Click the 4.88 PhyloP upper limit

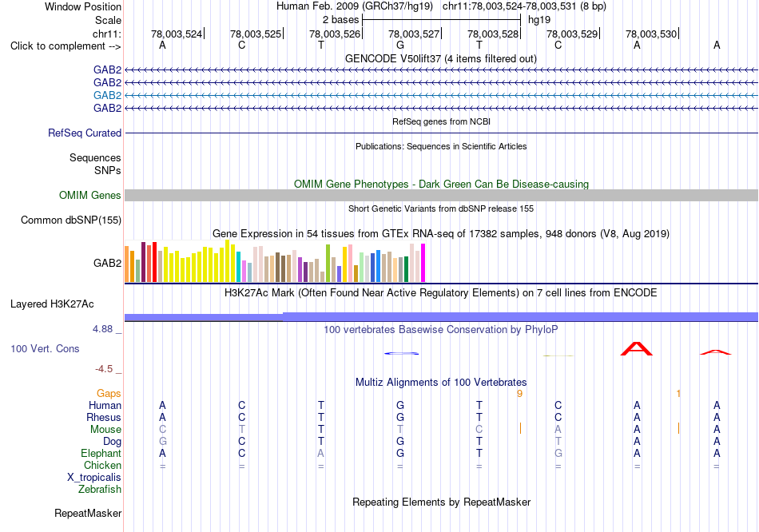(x=102, y=329)
